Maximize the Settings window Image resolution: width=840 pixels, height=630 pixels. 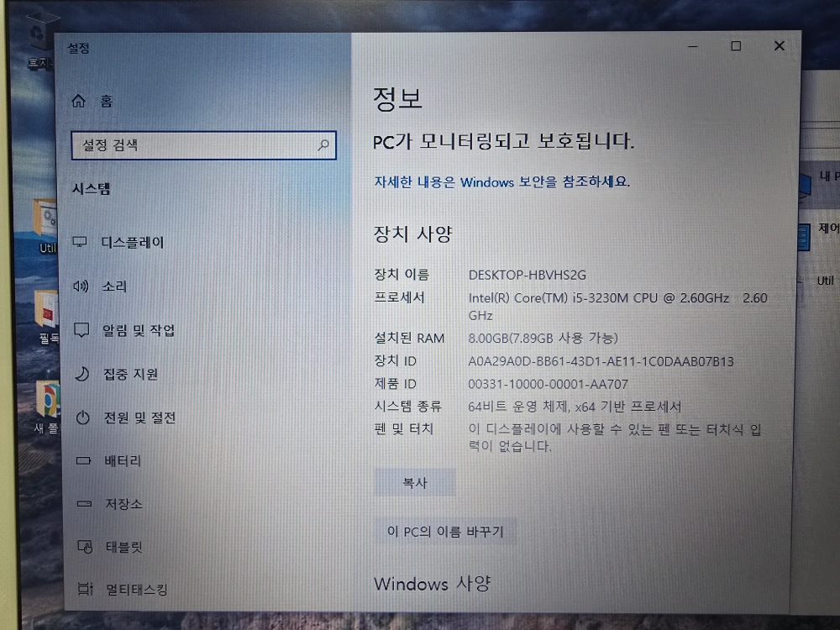(736, 47)
